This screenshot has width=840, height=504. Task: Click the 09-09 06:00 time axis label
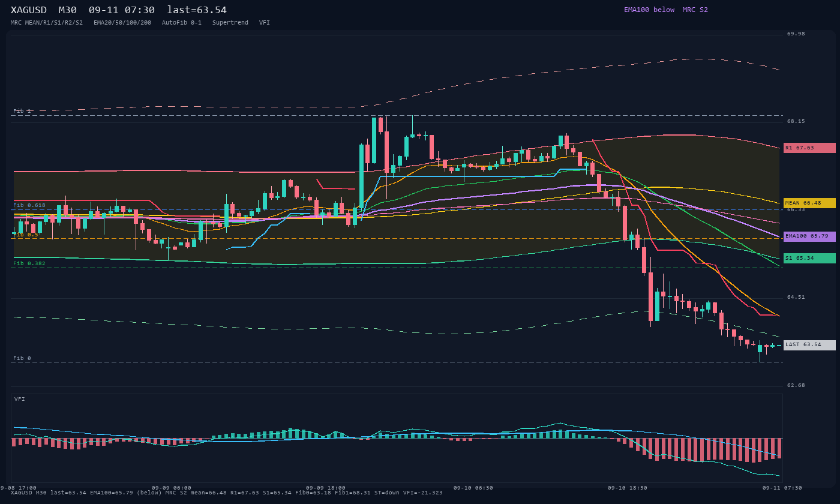point(172,488)
